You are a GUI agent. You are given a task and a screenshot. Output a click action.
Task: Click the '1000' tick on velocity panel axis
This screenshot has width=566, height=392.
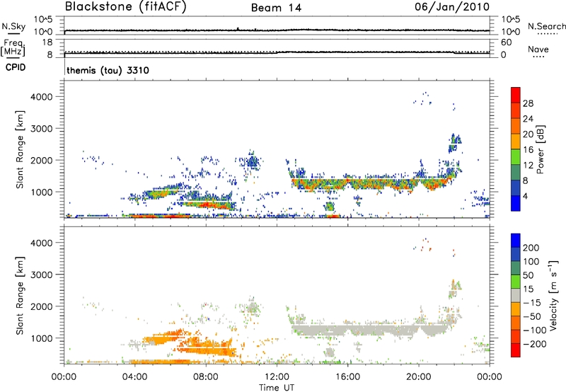[42, 339]
